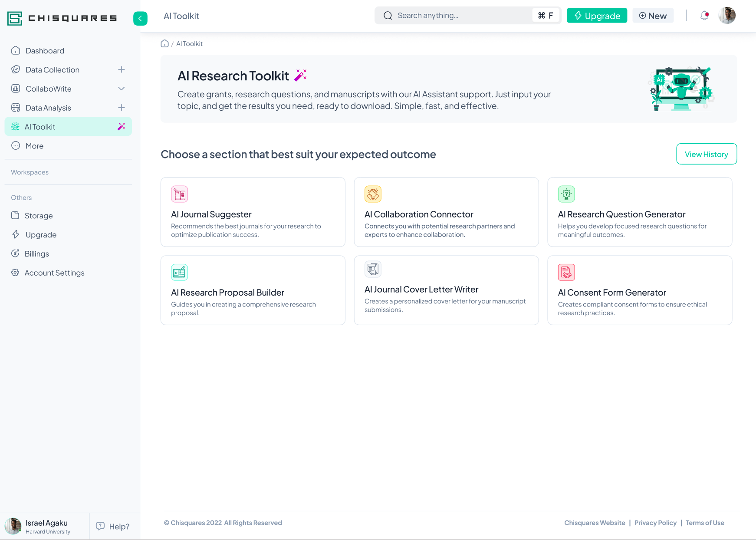Click the green Upgrade button
This screenshot has width=756, height=540.
597,16
